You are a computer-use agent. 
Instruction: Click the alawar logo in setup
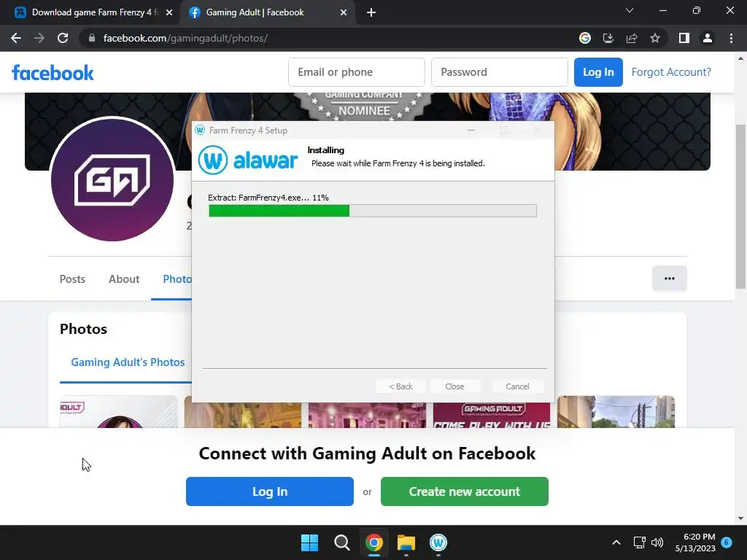(248, 160)
